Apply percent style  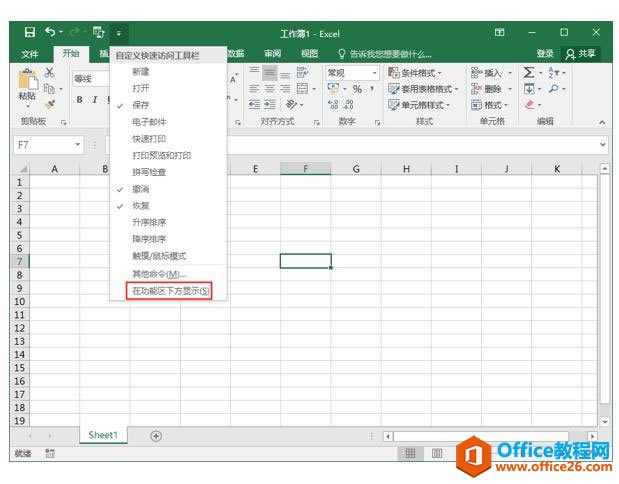click(357, 89)
